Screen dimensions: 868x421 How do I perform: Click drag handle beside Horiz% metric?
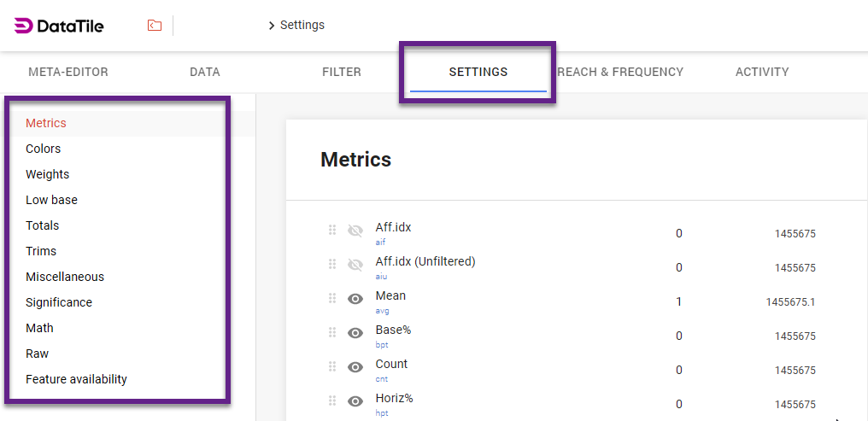point(332,401)
